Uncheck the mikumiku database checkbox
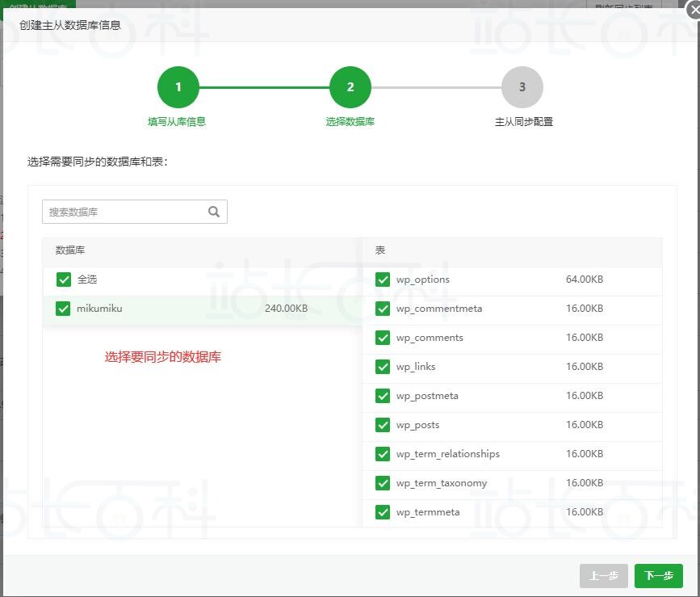Image resolution: width=700 pixels, height=597 pixels. click(x=63, y=309)
